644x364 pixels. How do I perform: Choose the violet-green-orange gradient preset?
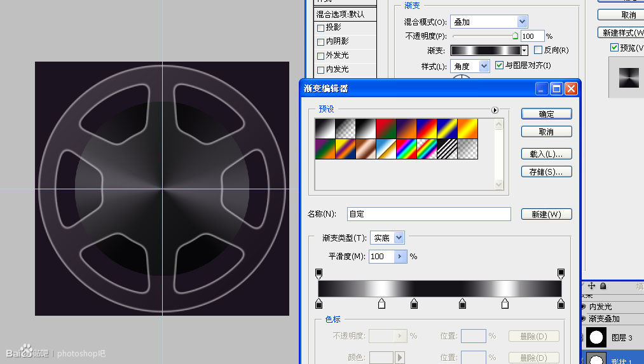(x=325, y=149)
